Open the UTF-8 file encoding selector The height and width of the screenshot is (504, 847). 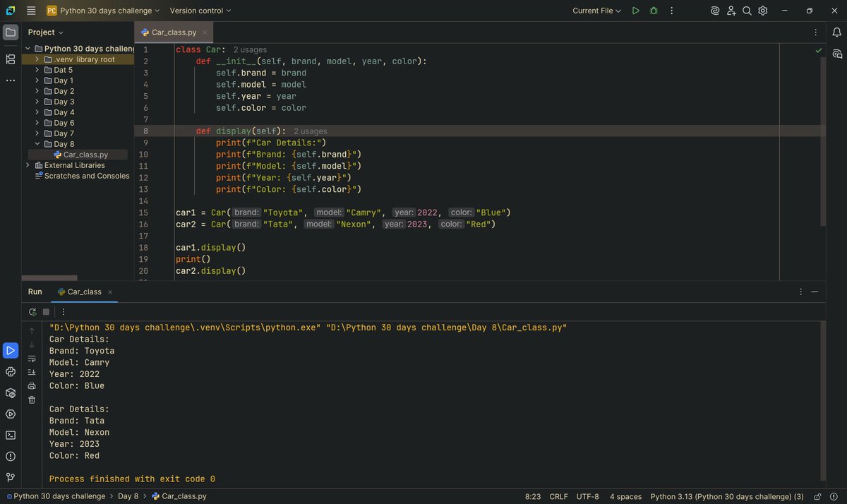[587, 496]
